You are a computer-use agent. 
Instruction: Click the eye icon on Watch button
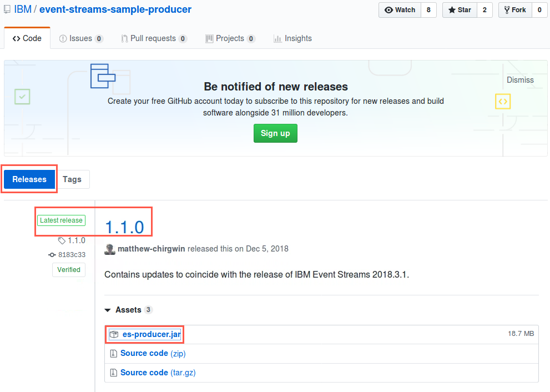click(388, 10)
